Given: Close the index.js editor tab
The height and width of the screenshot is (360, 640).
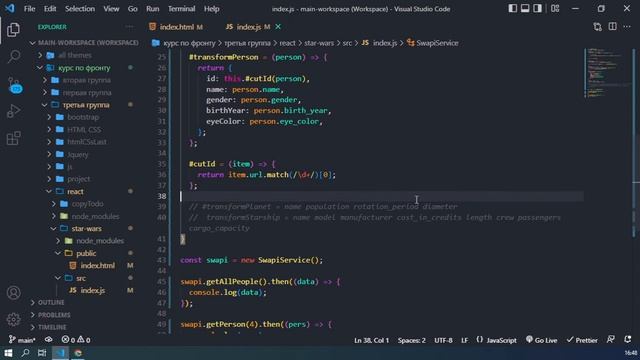Looking at the screenshot, I should click(x=278, y=27).
